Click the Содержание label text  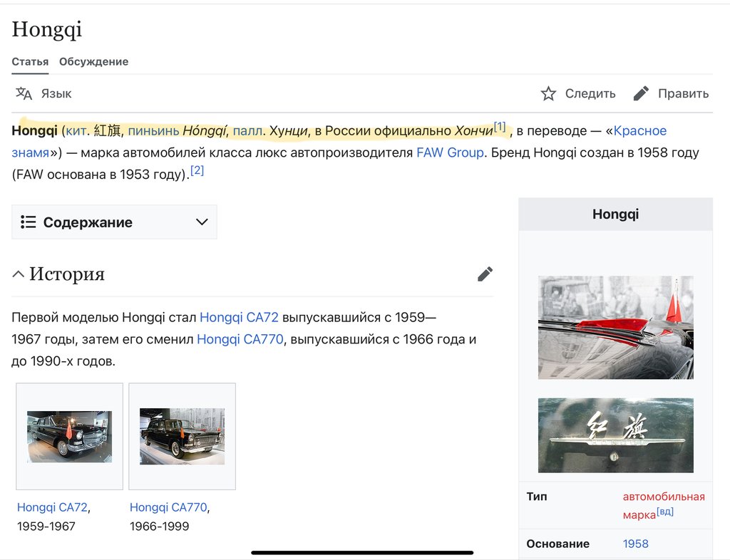[88, 222]
